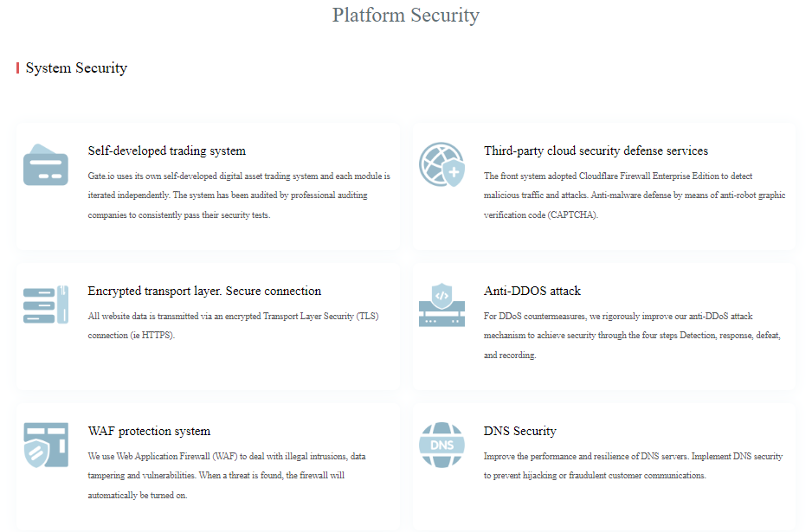The width and height of the screenshot is (812, 532).
Task: Click the Anti-DDOS shield code icon
Action: tap(441, 304)
